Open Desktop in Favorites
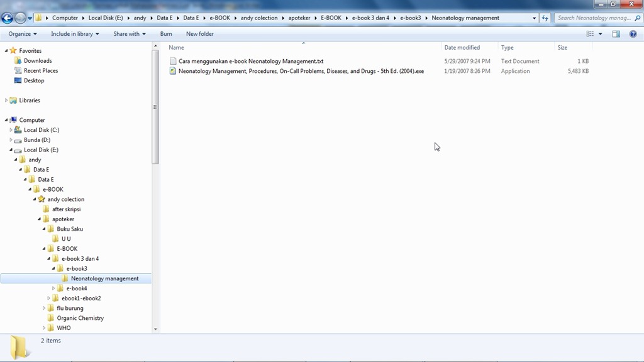Screen dimensions: 644x362 [x=34, y=80]
